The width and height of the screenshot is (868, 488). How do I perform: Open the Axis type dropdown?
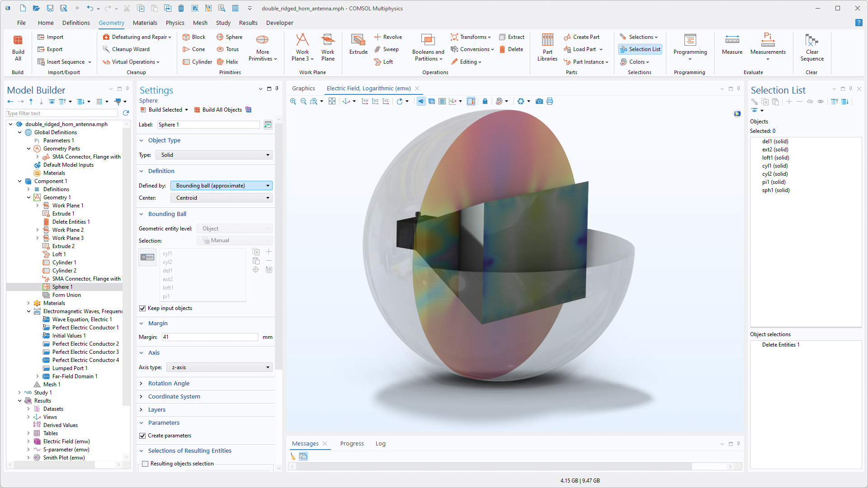point(219,367)
